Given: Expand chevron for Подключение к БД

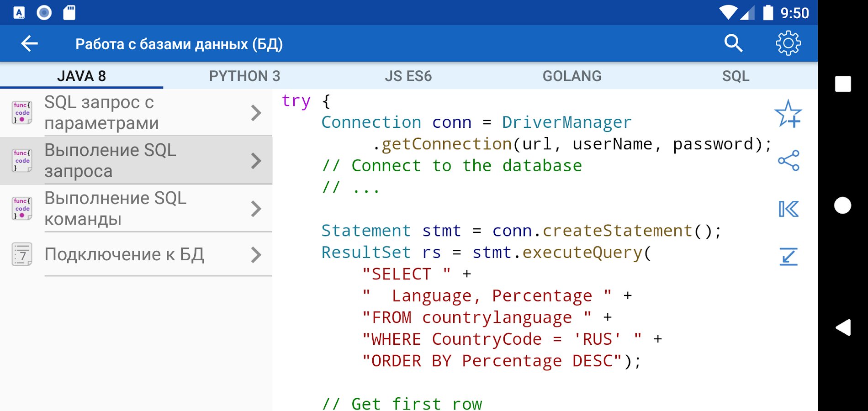Looking at the screenshot, I should point(256,255).
